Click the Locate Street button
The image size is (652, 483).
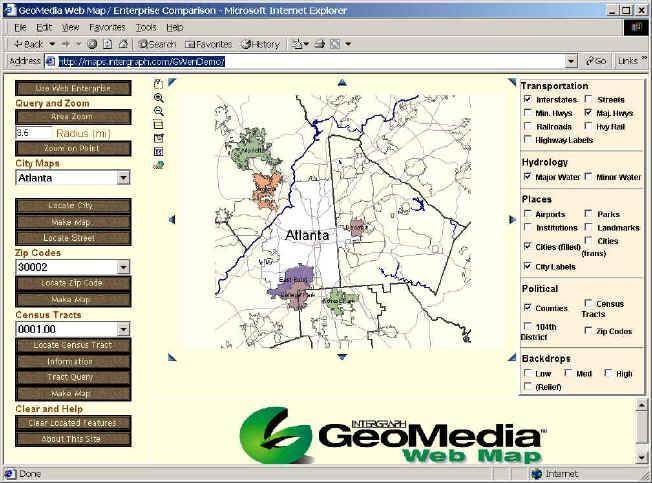(x=73, y=238)
